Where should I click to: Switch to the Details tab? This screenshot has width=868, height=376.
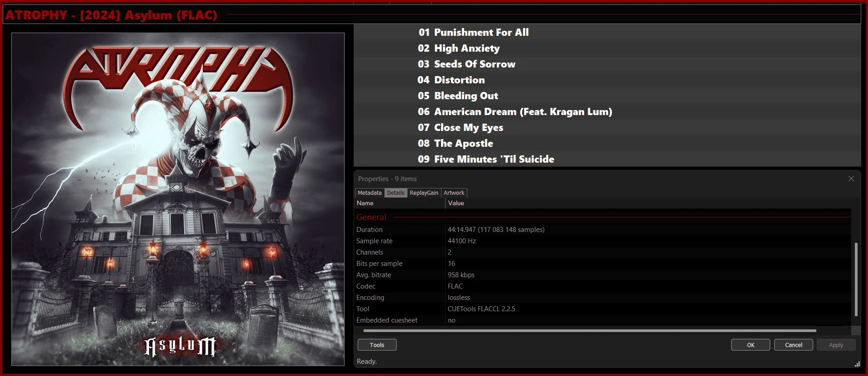tap(396, 193)
